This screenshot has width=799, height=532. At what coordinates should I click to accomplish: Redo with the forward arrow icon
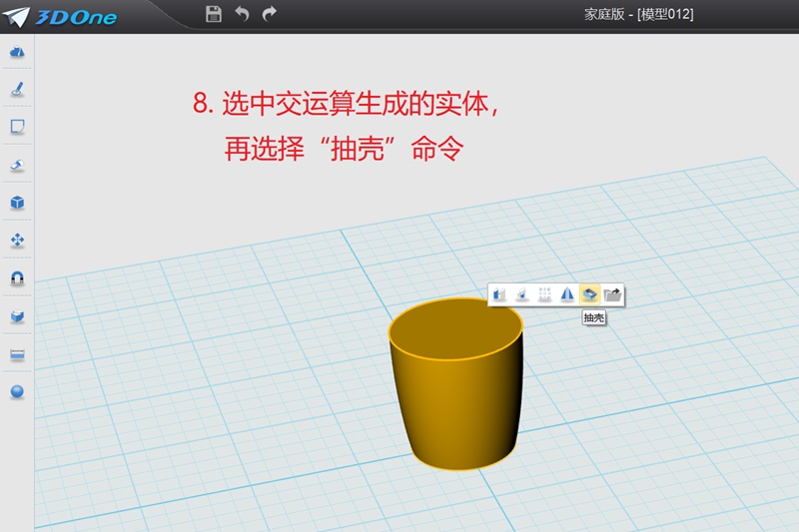click(269, 14)
